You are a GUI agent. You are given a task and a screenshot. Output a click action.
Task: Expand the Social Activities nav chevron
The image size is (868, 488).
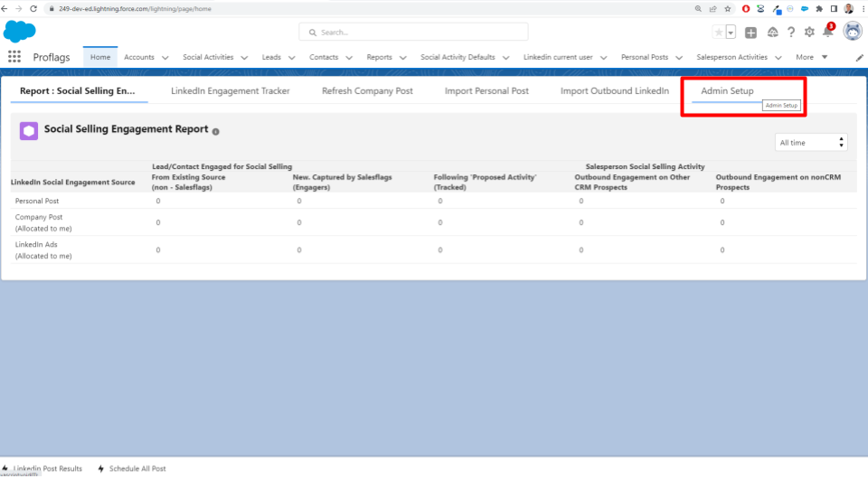pyautogui.click(x=244, y=58)
